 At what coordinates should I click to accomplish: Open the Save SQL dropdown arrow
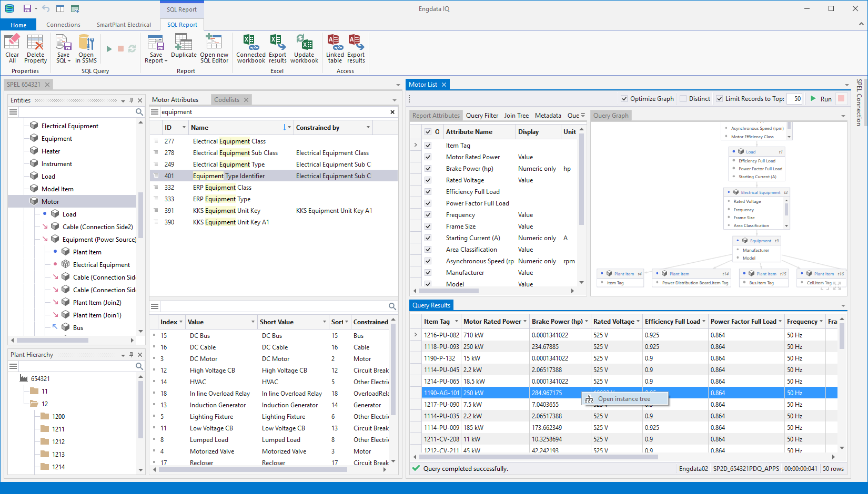(69, 61)
